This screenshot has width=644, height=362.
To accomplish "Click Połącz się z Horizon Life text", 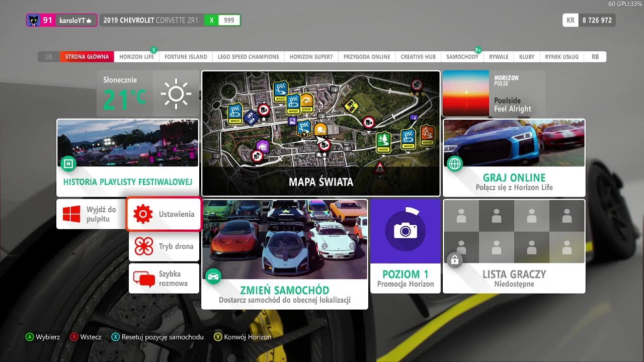I will [x=514, y=188].
